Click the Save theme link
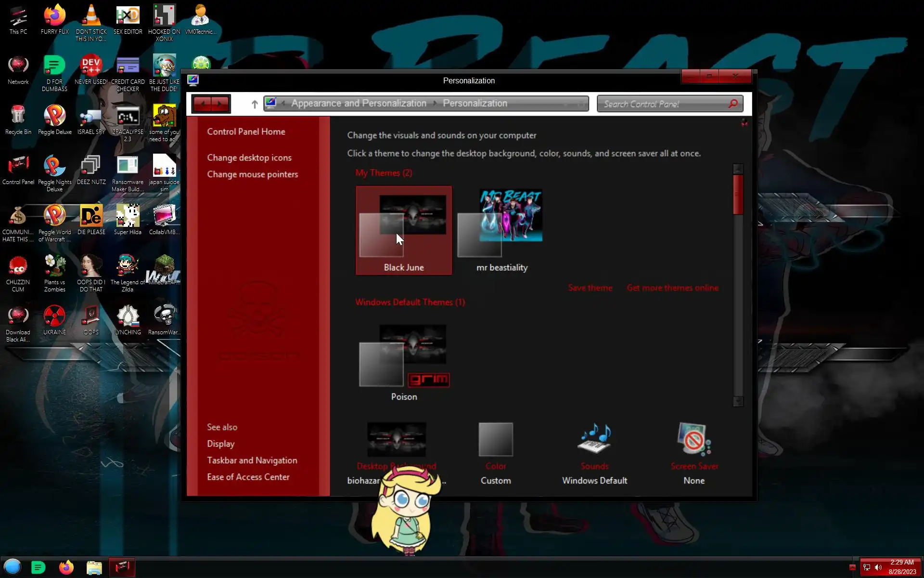This screenshot has height=578, width=924. 590,288
